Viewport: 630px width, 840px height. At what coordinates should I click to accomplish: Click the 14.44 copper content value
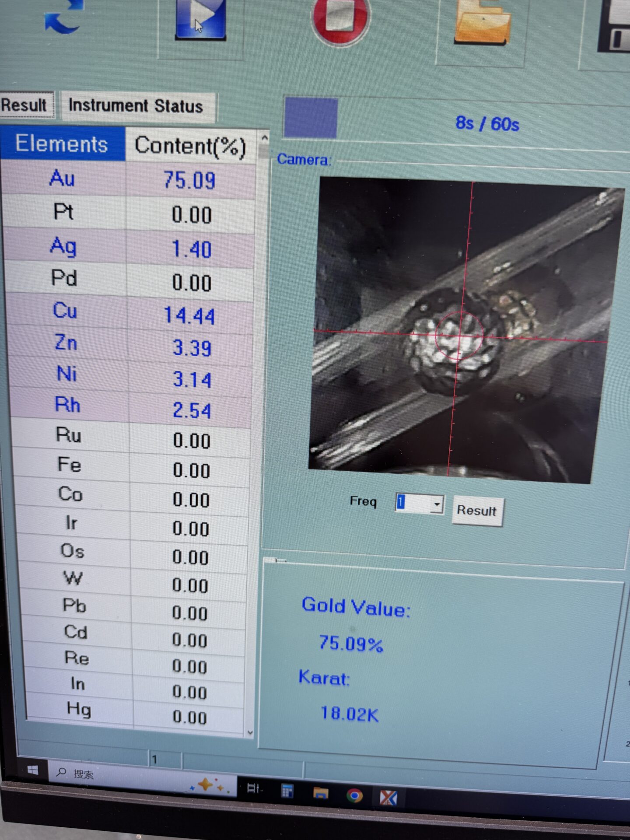click(x=189, y=315)
